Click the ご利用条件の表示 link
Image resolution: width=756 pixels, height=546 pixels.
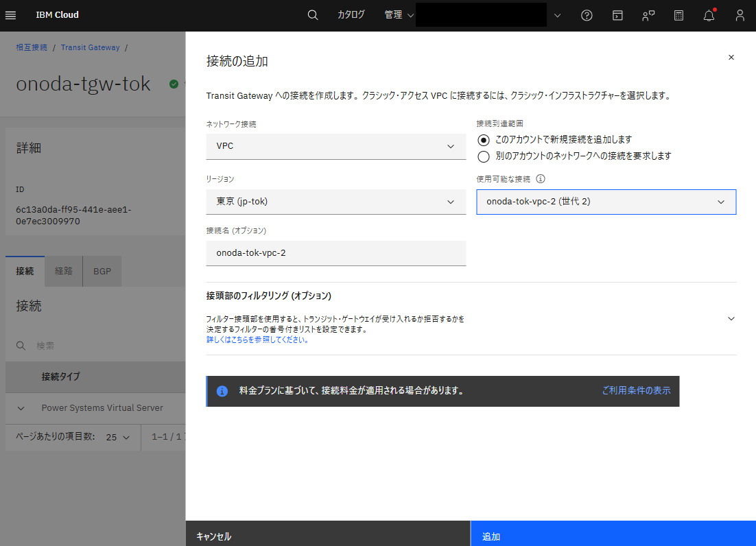[636, 391]
